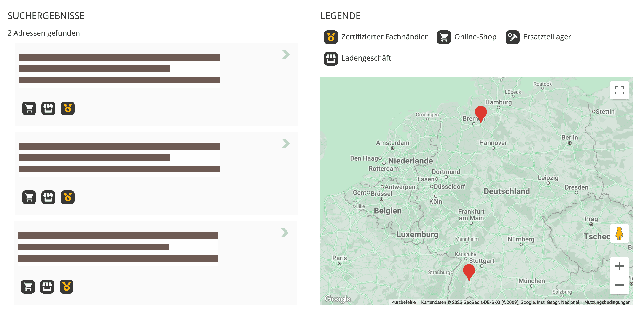Click the red map pin near Stuttgart
Image resolution: width=644 pixels, height=316 pixels.
pyautogui.click(x=469, y=271)
